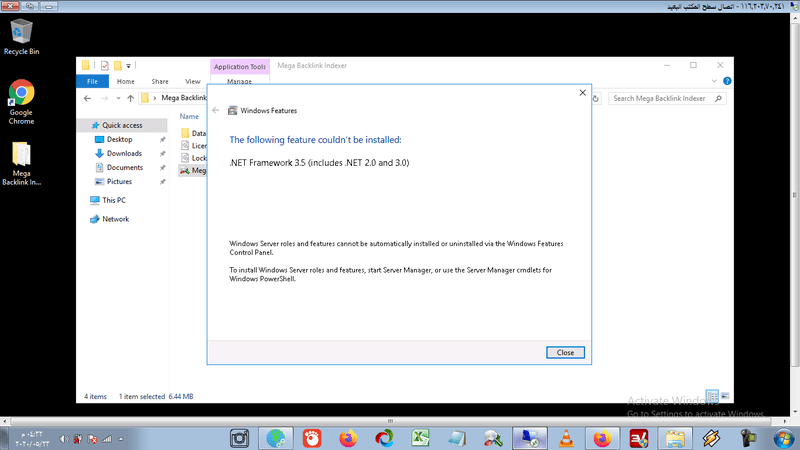Screen dimensions: 800x450
Task: Refresh the Mega Backlink Indexer folder
Action: click(596, 98)
